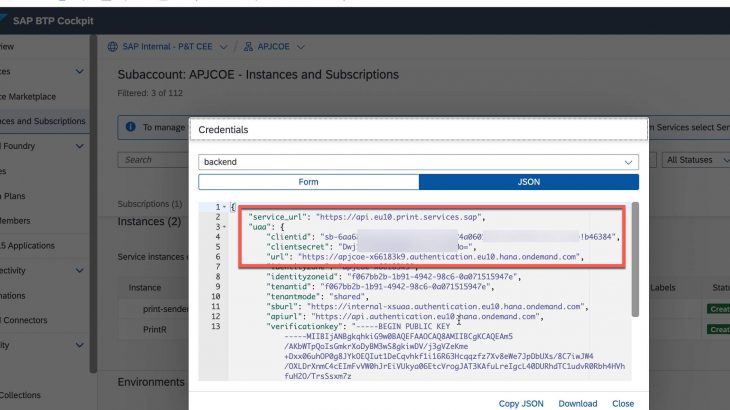Click the Instance column header
The width and height of the screenshot is (730, 410).
click(145, 288)
